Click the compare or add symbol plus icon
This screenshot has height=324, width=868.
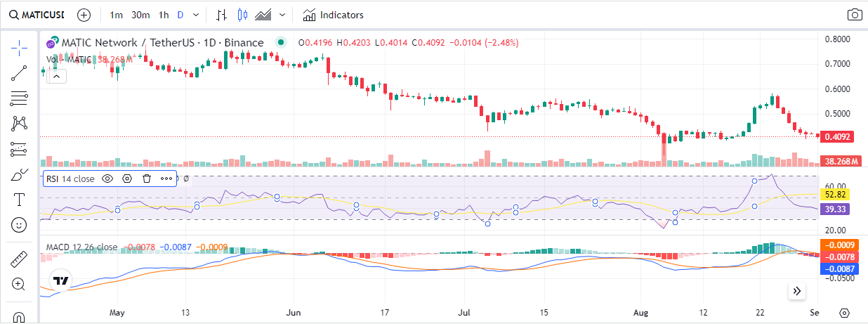coord(84,15)
